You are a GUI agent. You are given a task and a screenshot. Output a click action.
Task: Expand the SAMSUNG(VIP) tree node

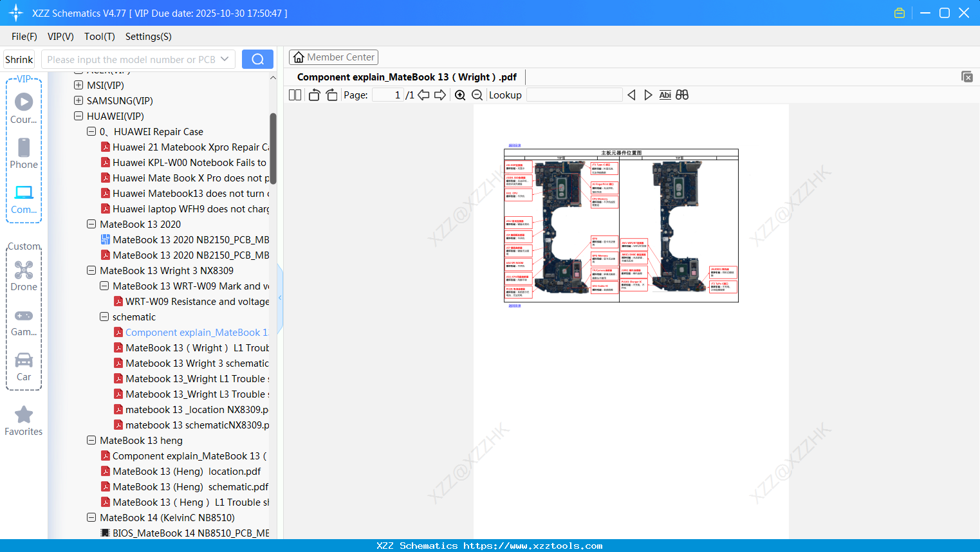79,100
